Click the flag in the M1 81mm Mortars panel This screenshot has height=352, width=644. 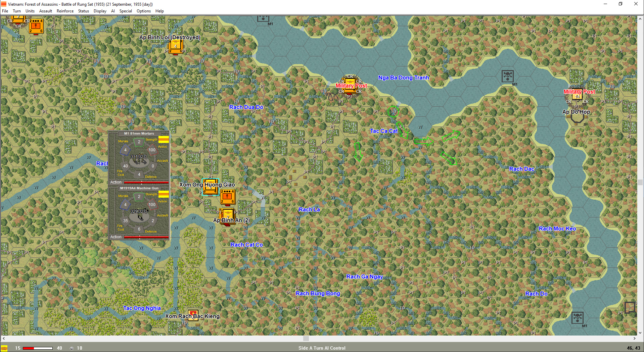coord(164,140)
